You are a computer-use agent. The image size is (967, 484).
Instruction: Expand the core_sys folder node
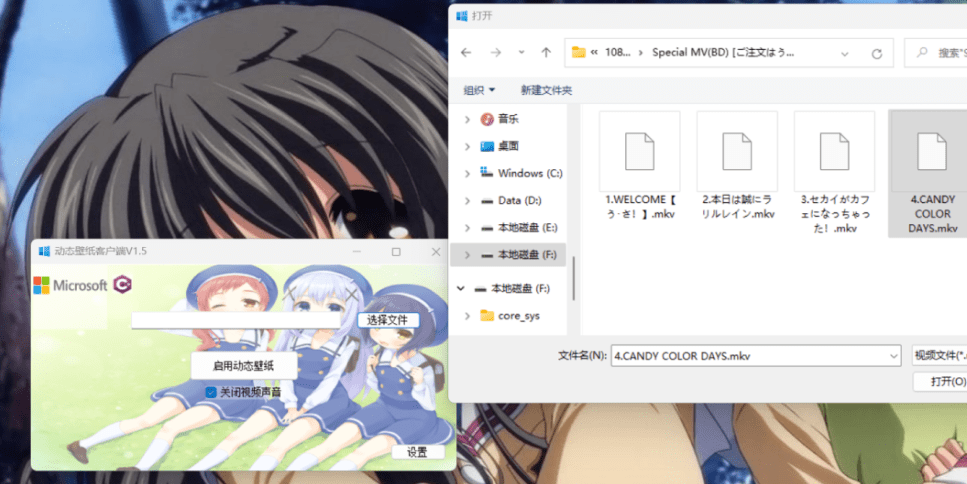(x=467, y=316)
